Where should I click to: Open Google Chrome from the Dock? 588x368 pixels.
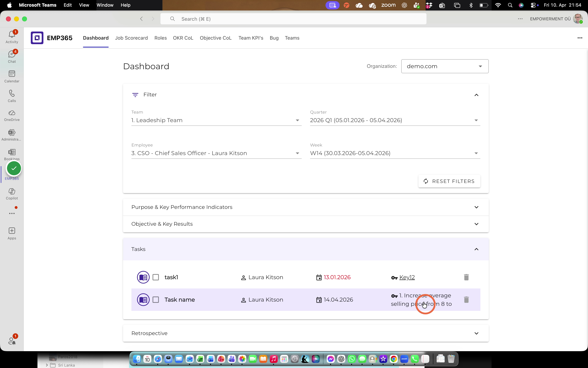pos(394,359)
